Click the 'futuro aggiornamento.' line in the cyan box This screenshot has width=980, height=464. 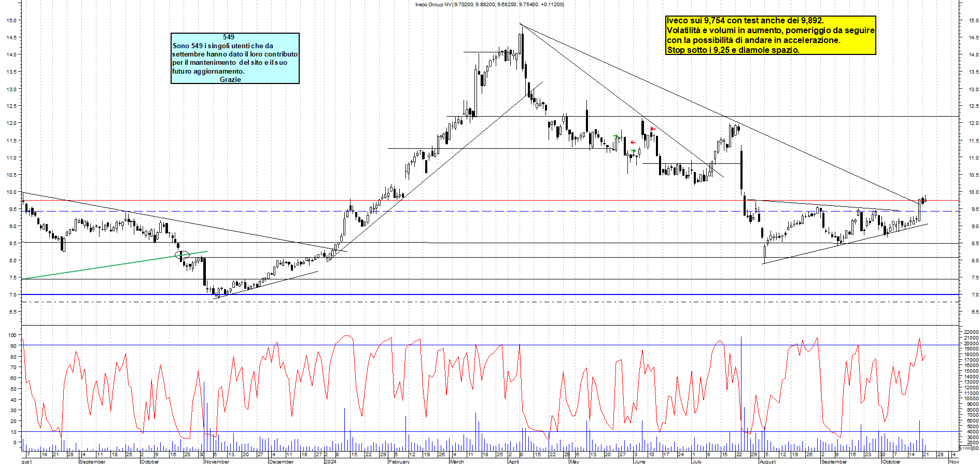click(x=208, y=71)
